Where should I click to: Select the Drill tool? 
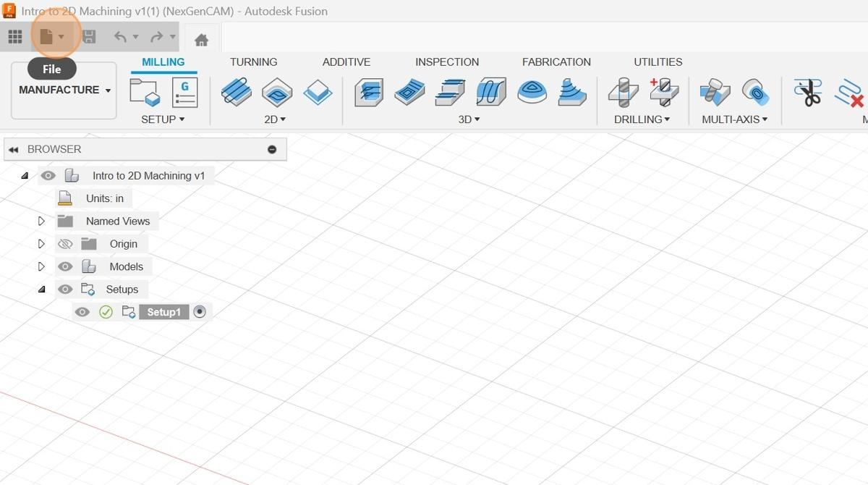click(623, 93)
